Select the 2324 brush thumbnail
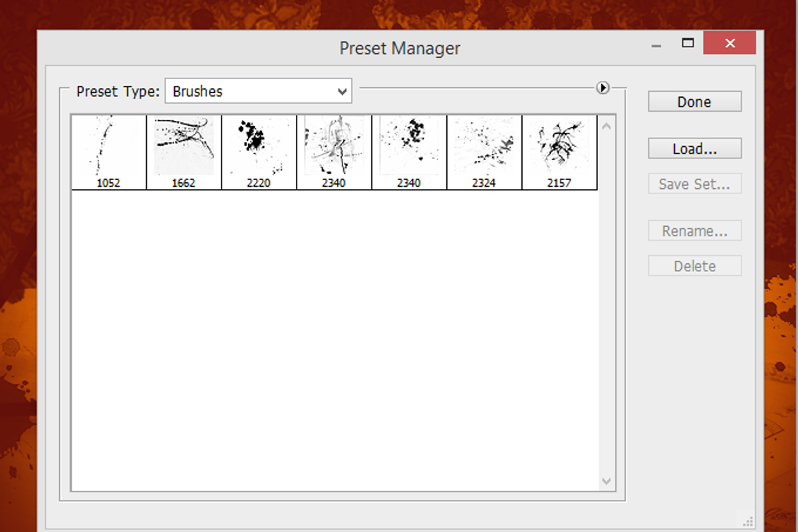Image resolution: width=798 pixels, height=532 pixels. pyautogui.click(x=485, y=152)
